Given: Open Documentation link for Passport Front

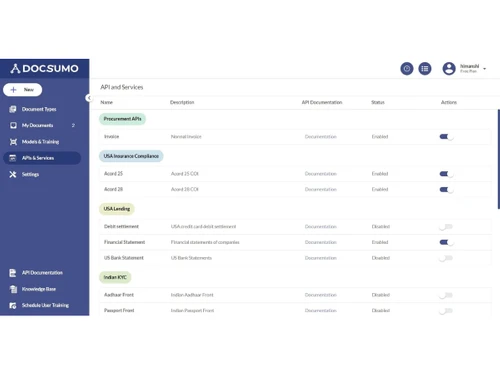Looking at the screenshot, I should click(x=321, y=311).
